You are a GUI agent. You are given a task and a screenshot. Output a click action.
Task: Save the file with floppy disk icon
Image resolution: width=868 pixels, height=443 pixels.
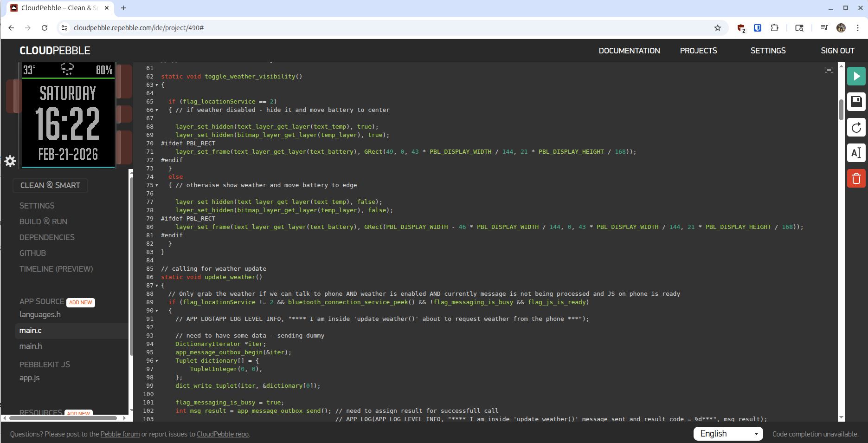[856, 102]
